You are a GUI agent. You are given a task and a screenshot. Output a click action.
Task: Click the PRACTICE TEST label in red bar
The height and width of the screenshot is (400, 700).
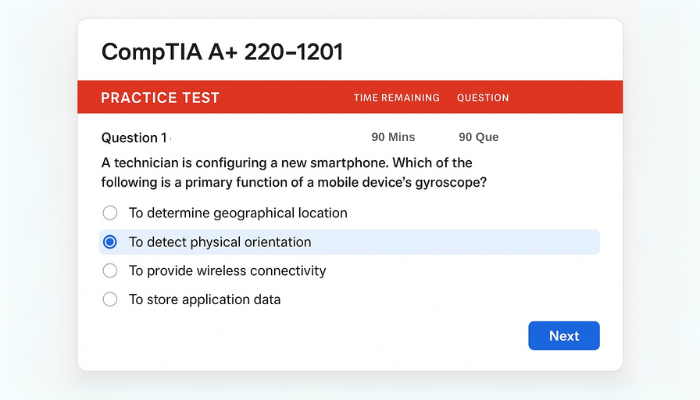coord(160,98)
